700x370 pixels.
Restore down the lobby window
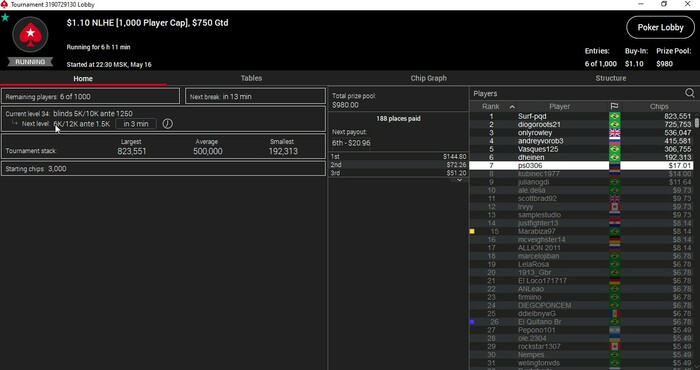click(664, 4)
